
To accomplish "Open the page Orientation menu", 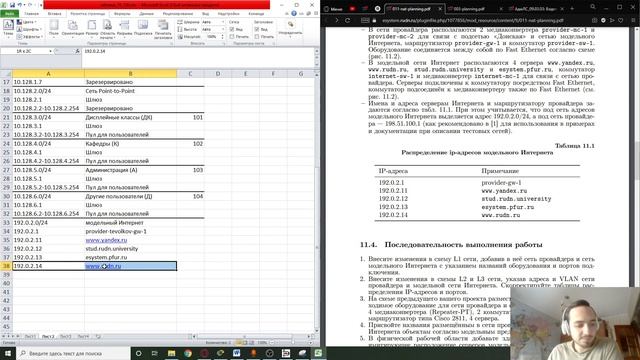I will click(x=73, y=29).
